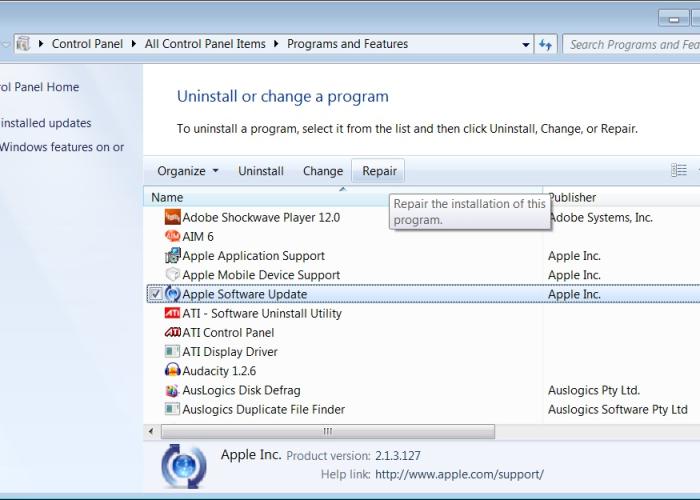The width and height of the screenshot is (700, 500).
Task: Select ATI - Software Uninstall Utility entry
Action: click(x=423, y=313)
